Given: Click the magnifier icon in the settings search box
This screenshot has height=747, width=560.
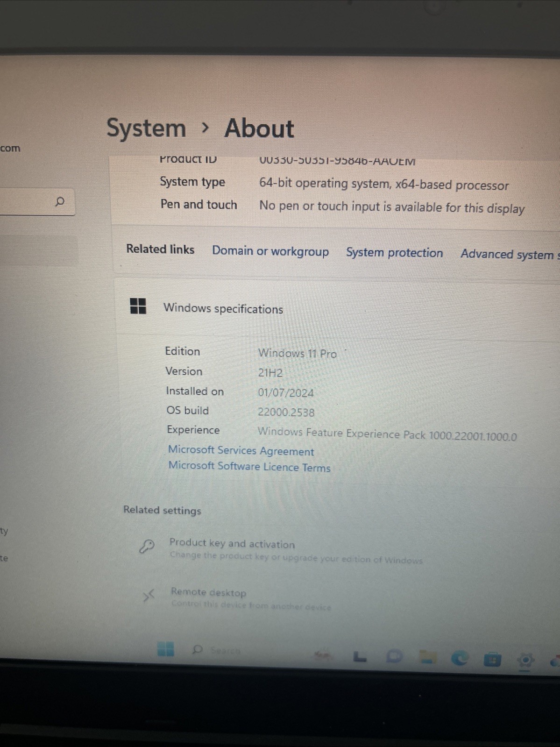Looking at the screenshot, I should tap(60, 201).
